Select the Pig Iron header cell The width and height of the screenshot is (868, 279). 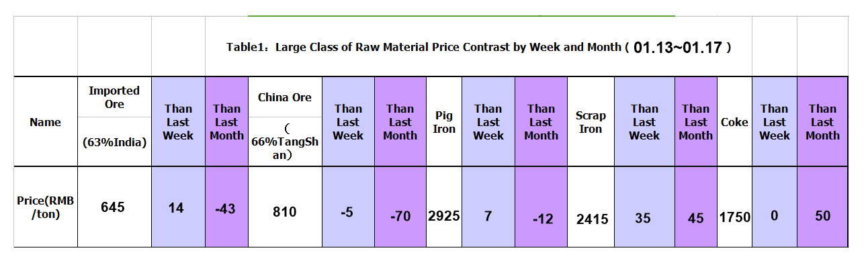pyautogui.click(x=444, y=122)
